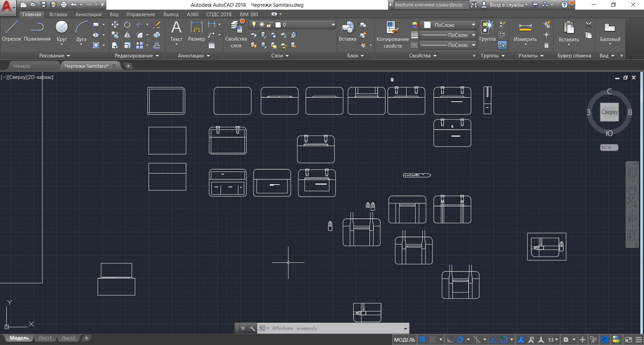
Task: Open a new drawing tab with plus
Action: point(128,66)
